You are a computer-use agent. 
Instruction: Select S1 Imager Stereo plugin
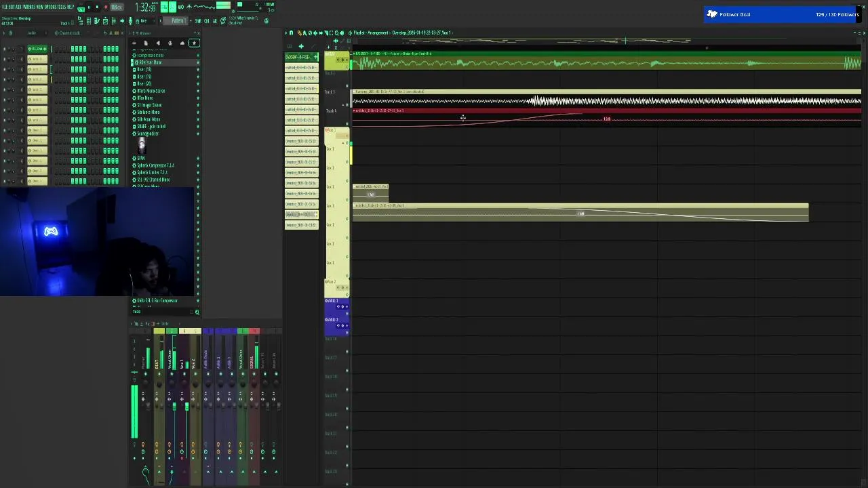tap(149, 105)
